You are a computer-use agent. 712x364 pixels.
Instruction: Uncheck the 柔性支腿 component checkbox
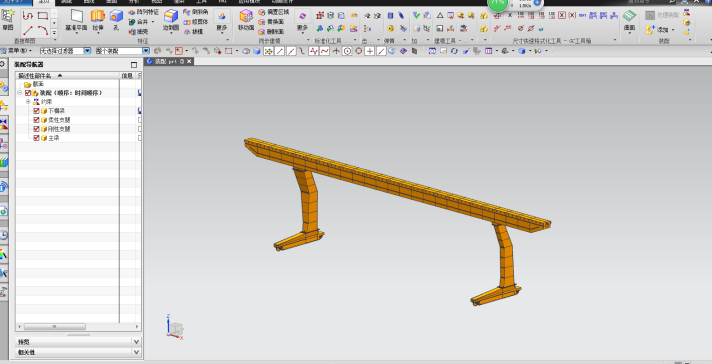(36, 120)
